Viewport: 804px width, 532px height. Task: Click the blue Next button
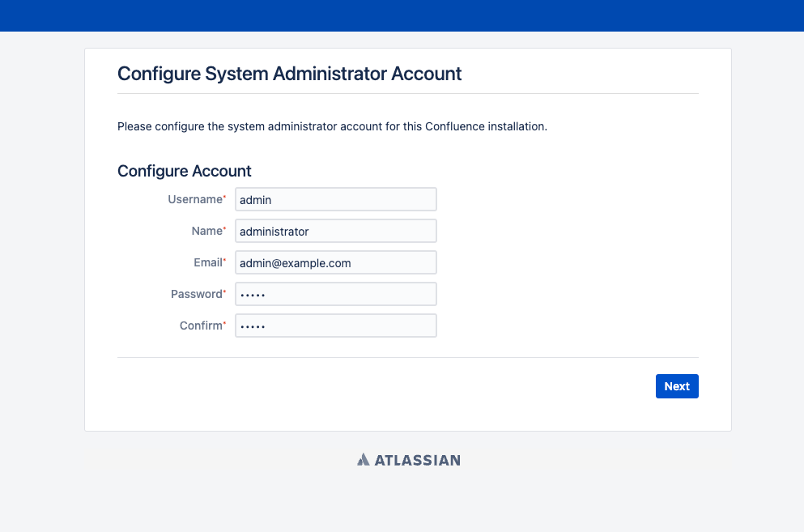677,386
